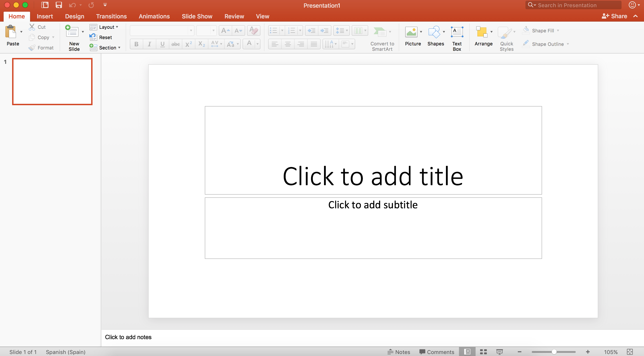
Task: Click the Reset slide icon
Action: click(x=93, y=37)
